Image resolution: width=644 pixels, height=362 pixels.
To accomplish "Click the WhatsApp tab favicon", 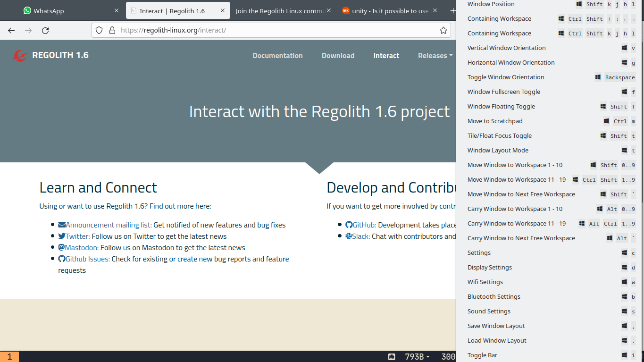I will (27, 10).
